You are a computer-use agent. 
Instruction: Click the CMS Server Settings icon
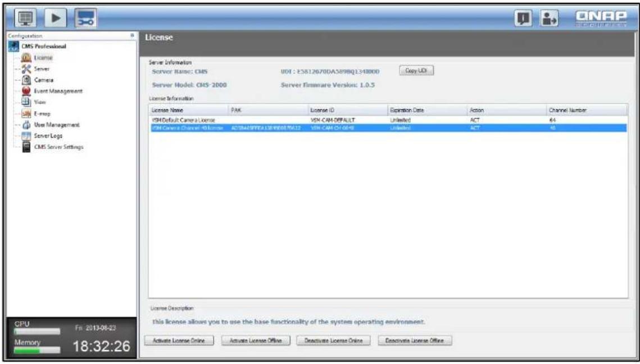[26, 147]
